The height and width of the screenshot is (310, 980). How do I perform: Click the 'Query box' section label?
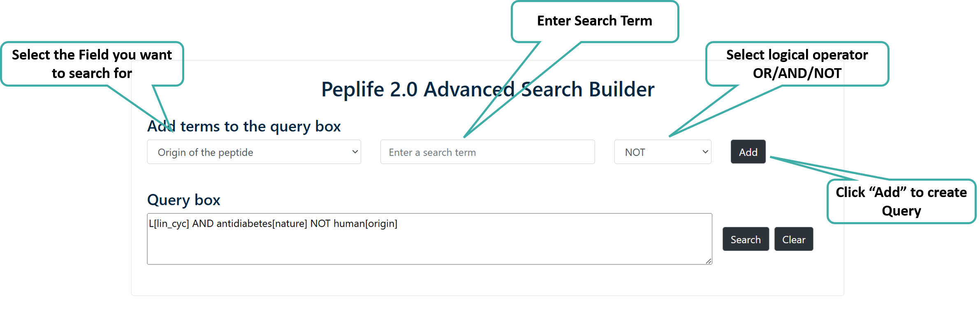[184, 200]
